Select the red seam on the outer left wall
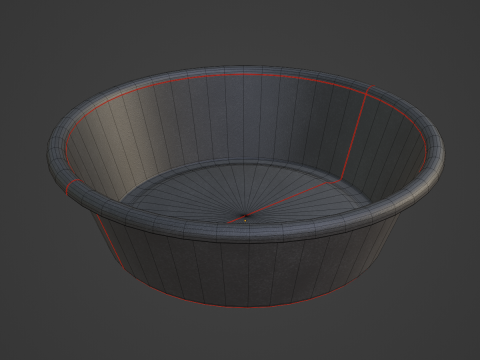The height and width of the screenshot is (360, 480). tap(110, 241)
